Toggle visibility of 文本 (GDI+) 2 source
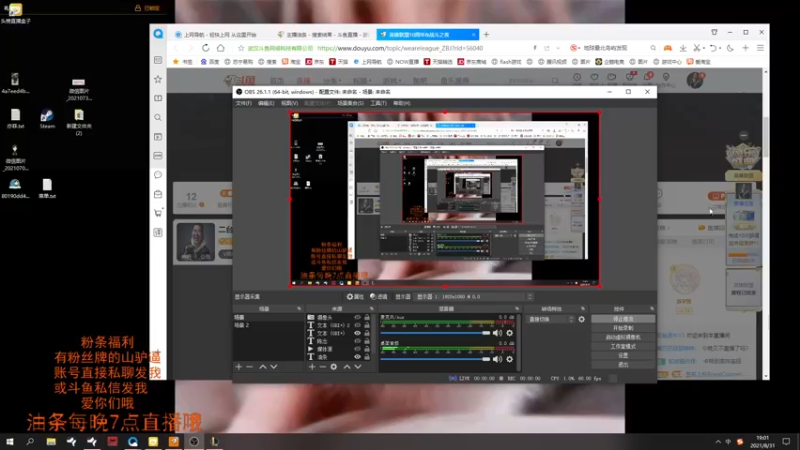800x450 pixels. 357,325
